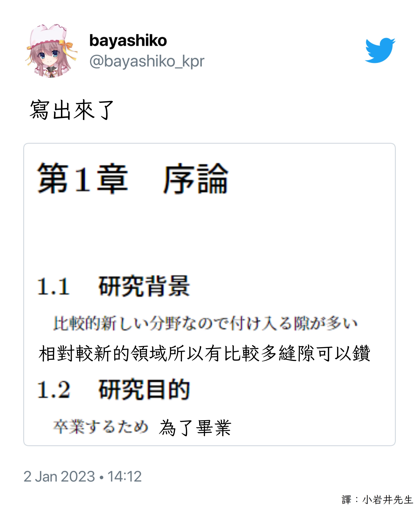420x511 pixels.
Task: Click the translator credit 譯：小岩井先生
Action: [x=377, y=500]
